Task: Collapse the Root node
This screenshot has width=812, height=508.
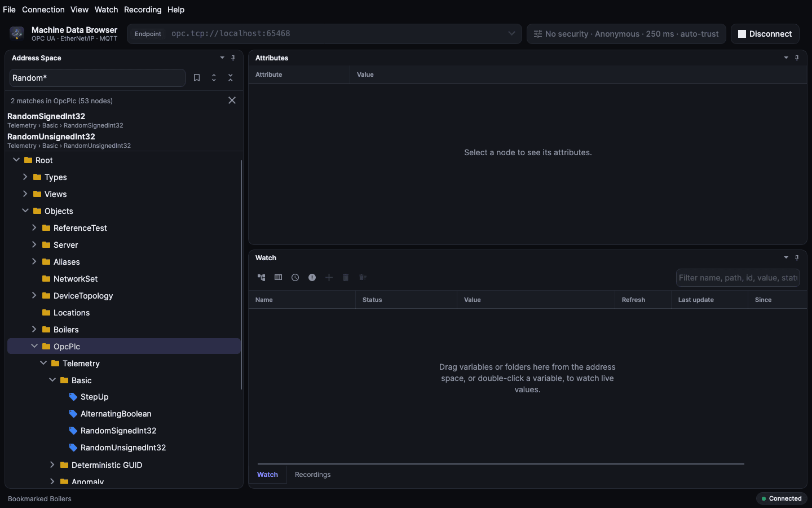Action: click(x=16, y=160)
